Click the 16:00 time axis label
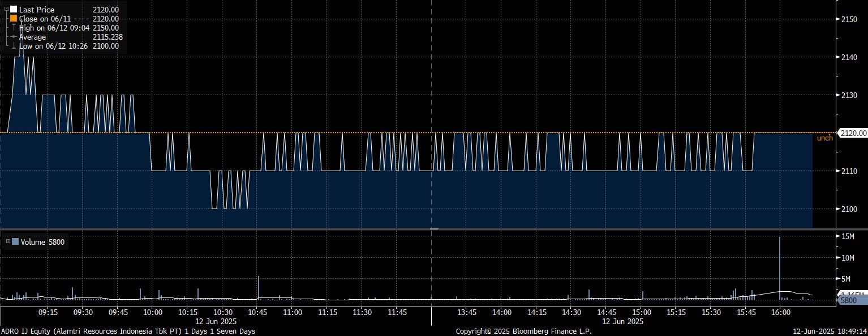 pos(780,312)
